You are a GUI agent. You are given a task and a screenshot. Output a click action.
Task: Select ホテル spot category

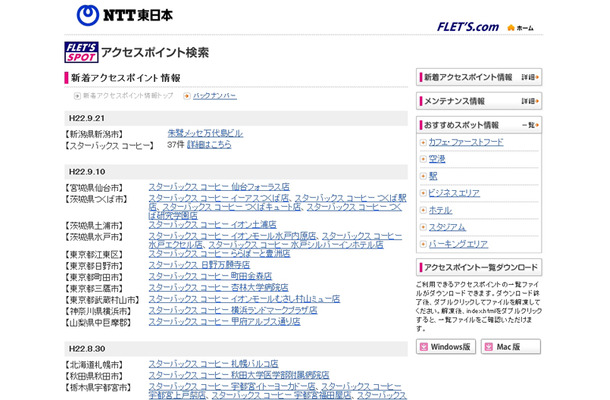440,210
